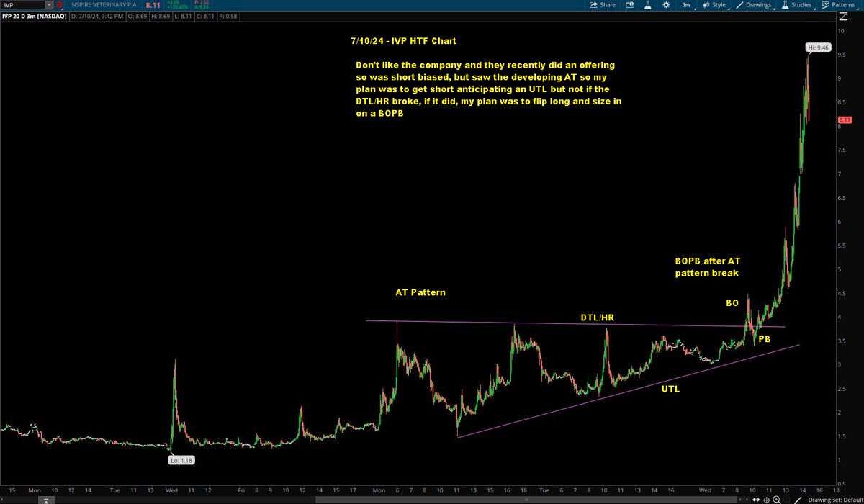Open the Style menu
864x504 pixels.
pyautogui.click(x=715, y=5)
